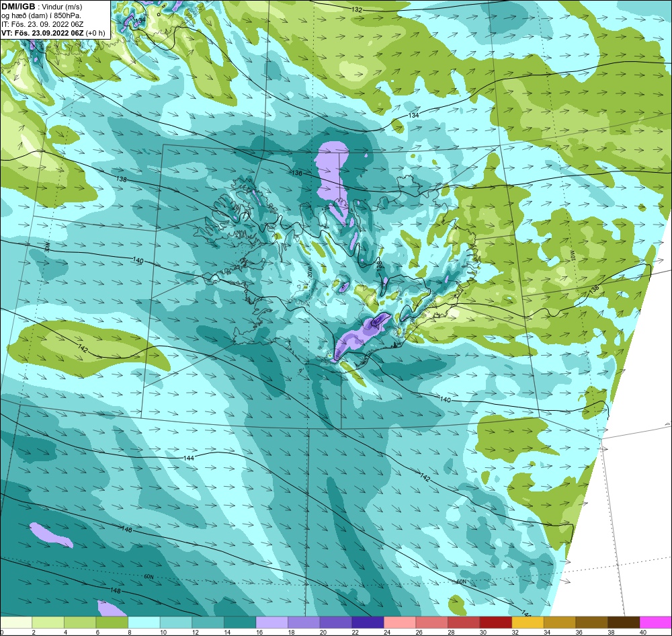Click the 20W longitude label
The width and height of the screenshot is (672, 636).
[x=309, y=273]
